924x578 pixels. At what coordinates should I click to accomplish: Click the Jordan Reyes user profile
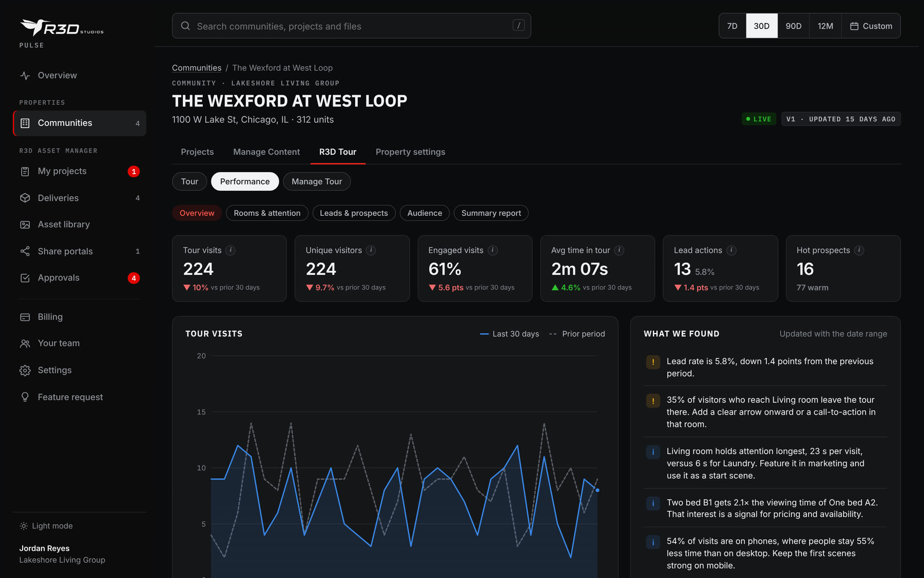tap(62, 554)
